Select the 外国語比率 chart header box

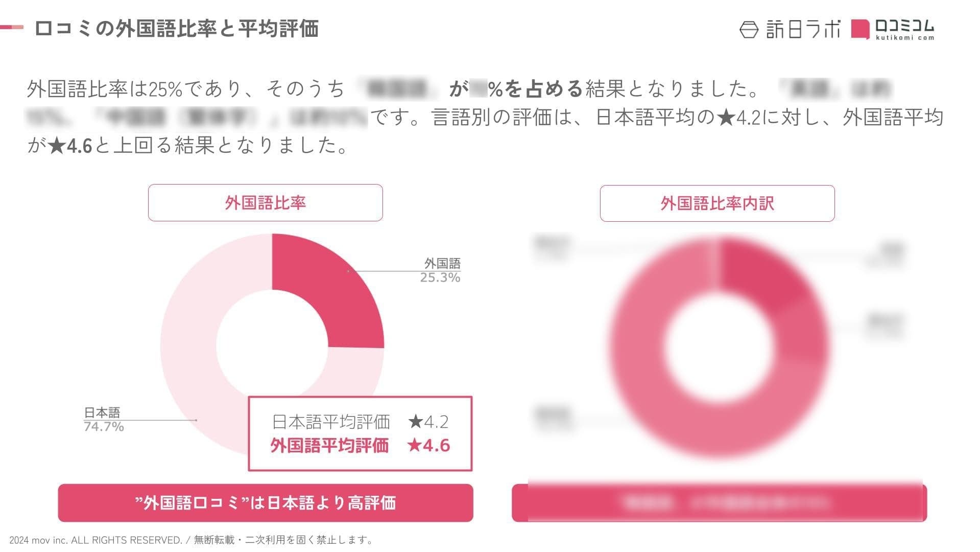265,203
